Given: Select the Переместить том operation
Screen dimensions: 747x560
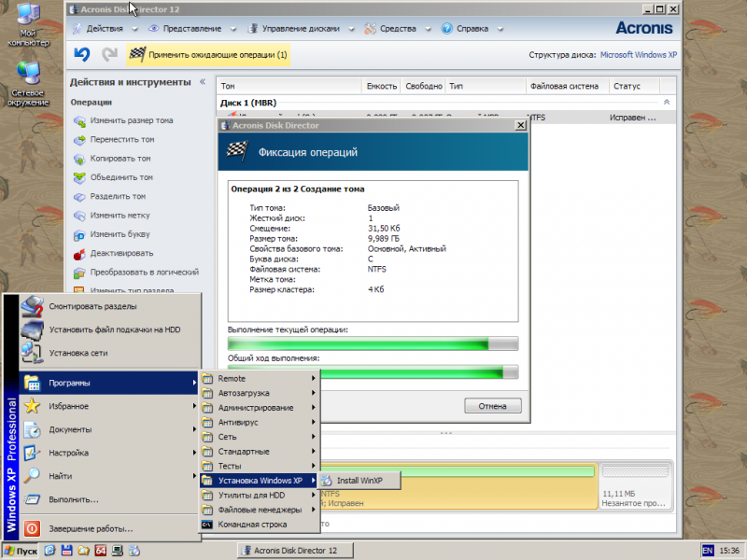Looking at the screenshot, I should 114,139.
